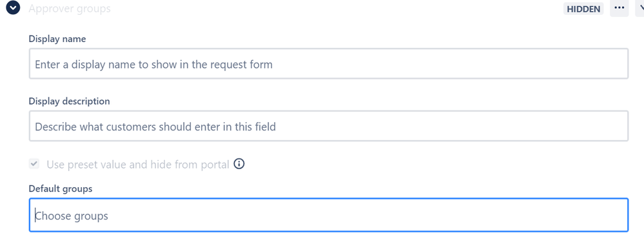Collapse the Approver groups section chevron

(13, 8)
